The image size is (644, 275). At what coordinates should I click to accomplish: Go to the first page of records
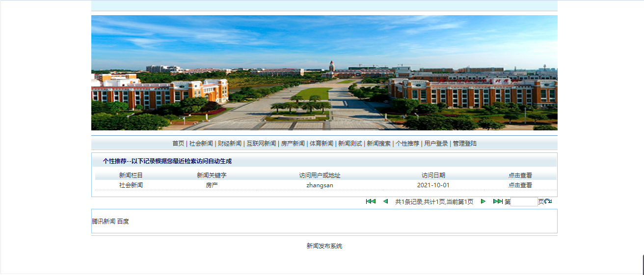point(371,201)
